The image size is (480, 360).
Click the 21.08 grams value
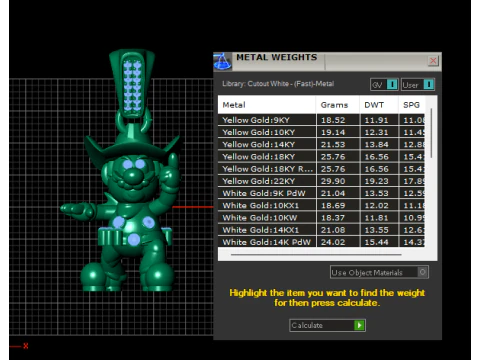(x=333, y=230)
